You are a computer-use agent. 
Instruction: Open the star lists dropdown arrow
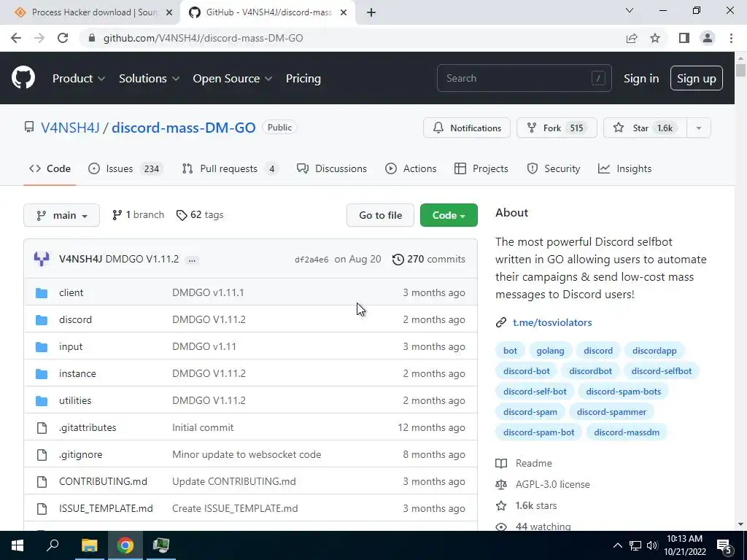[699, 128]
